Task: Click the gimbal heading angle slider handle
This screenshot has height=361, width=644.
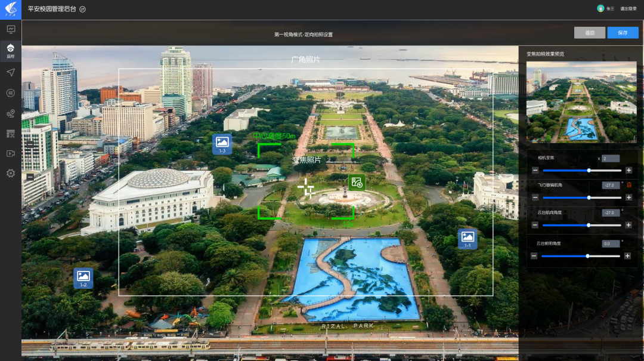Action: pyautogui.click(x=589, y=225)
